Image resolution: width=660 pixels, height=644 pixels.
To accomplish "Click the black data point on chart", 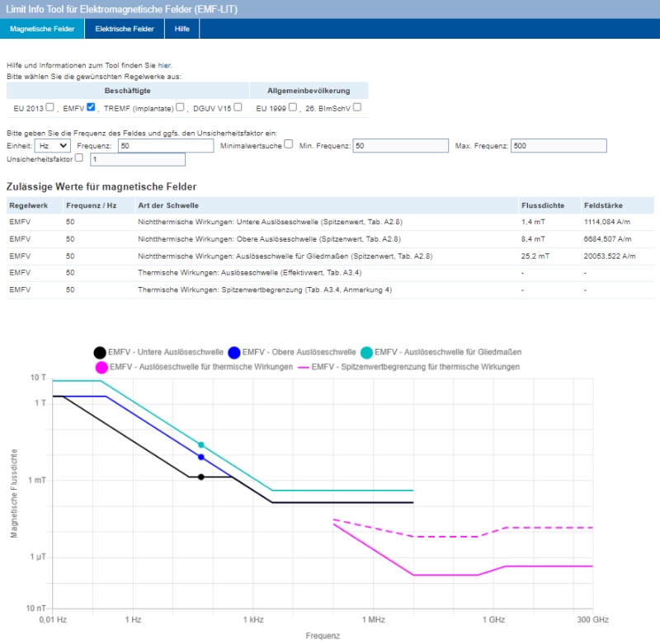I will [200, 477].
